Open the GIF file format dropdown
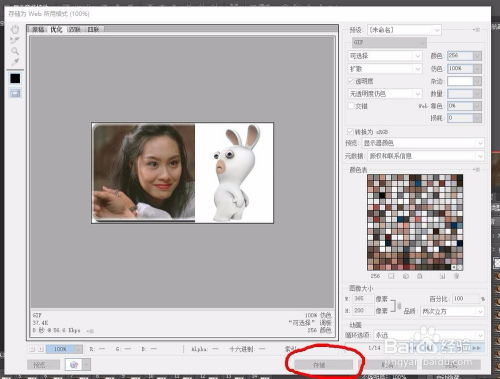This screenshot has width=500, height=379. [x=389, y=43]
